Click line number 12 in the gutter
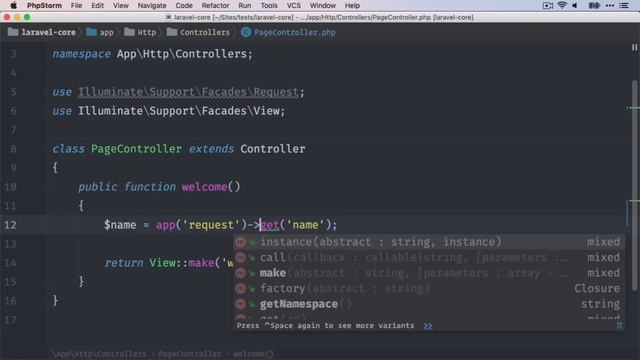The height and width of the screenshot is (360, 640). coord(11,225)
